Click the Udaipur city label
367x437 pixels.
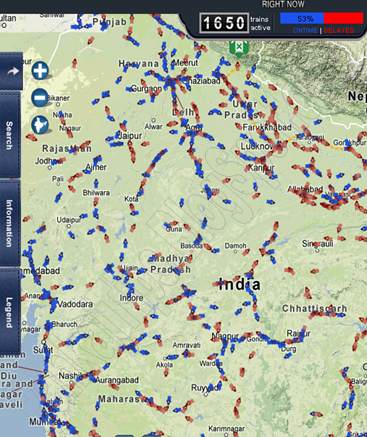coord(69,220)
